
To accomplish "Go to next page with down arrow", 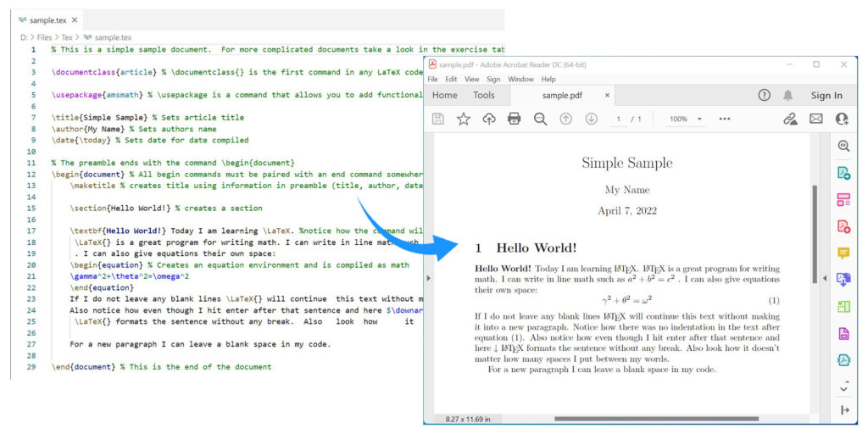I will 592,120.
